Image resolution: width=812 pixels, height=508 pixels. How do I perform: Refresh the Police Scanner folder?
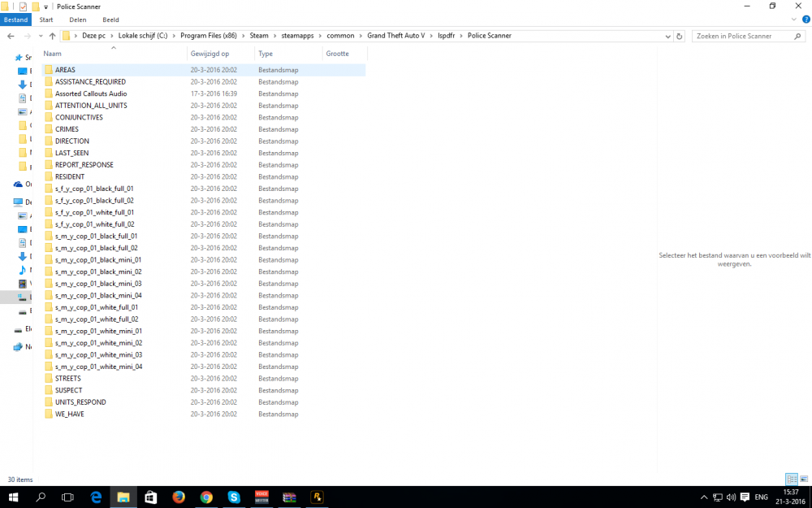click(680, 37)
